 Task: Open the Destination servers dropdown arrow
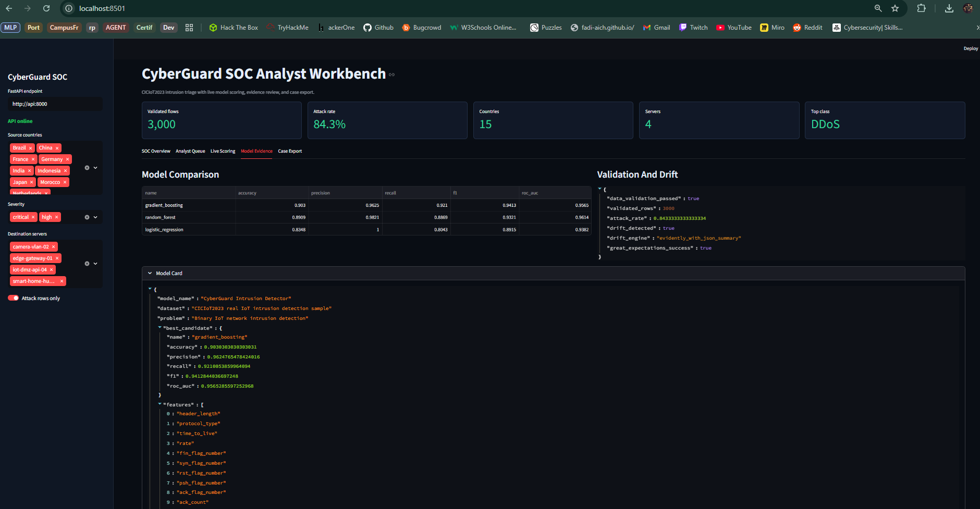95,264
